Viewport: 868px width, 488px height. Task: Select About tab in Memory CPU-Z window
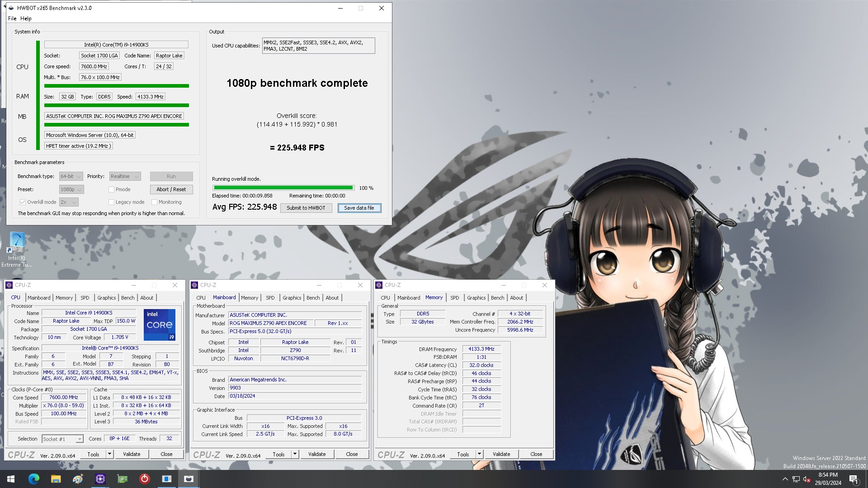pyautogui.click(x=517, y=298)
